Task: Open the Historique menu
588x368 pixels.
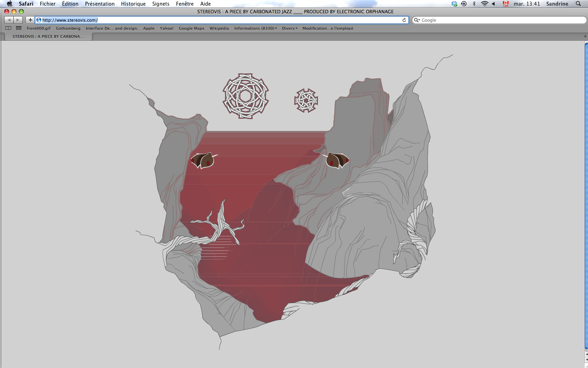Action: [x=133, y=4]
